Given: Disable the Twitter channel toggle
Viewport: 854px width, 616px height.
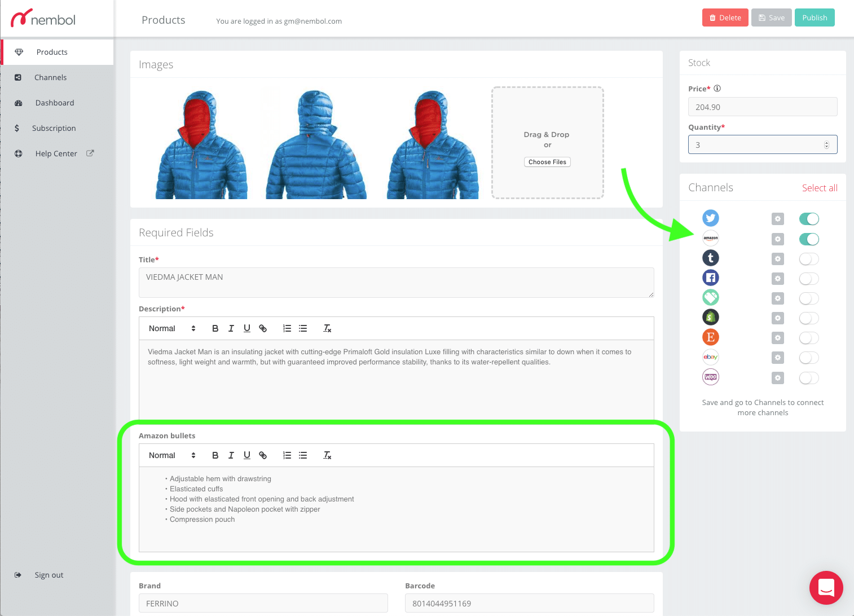Looking at the screenshot, I should [809, 219].
